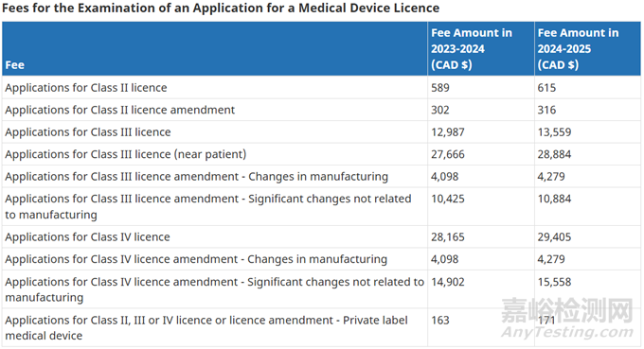
Task: Click the Class IV amendment Changes in manufacturing row
Action: (x=321, y=259)
